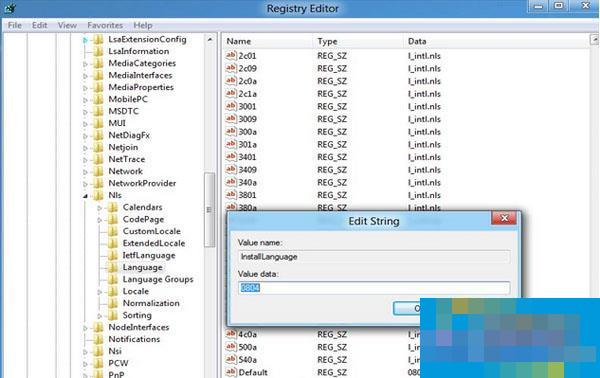Image resolution: width=600 pixels, height=378 pixels.
Task: Click the string icon for value 3801
Action: 231,195
